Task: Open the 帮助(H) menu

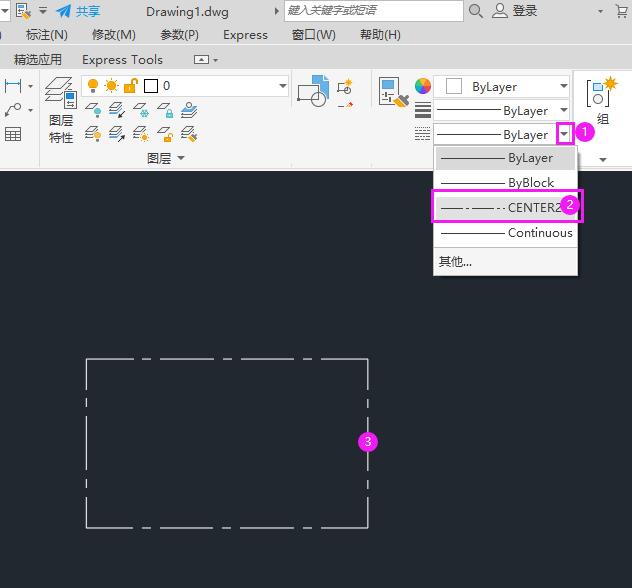Action: click(380, 35)
